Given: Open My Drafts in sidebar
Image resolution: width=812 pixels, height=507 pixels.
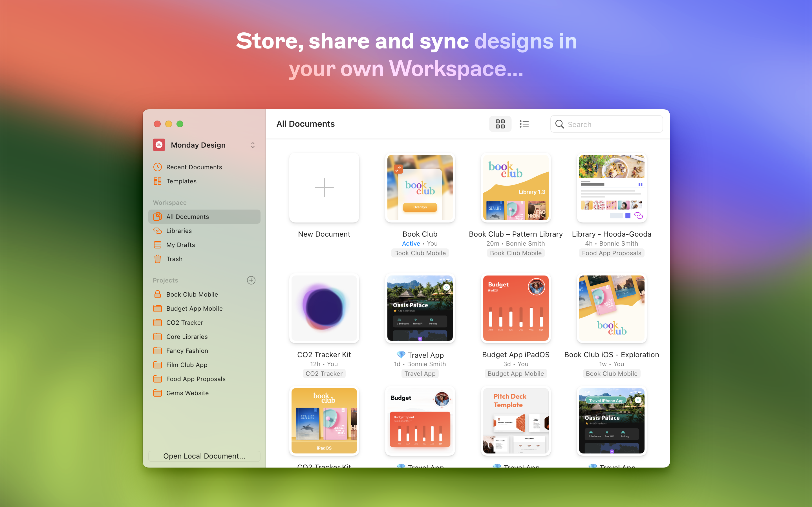Looking at the screenshot, I should tap(180, 245).
